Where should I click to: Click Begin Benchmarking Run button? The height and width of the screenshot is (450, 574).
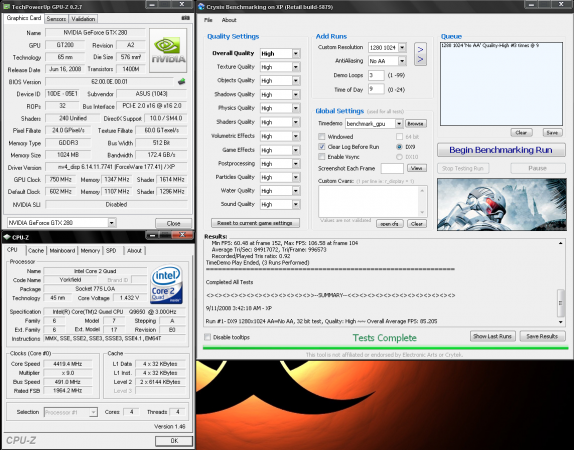[x=501, y=150]
